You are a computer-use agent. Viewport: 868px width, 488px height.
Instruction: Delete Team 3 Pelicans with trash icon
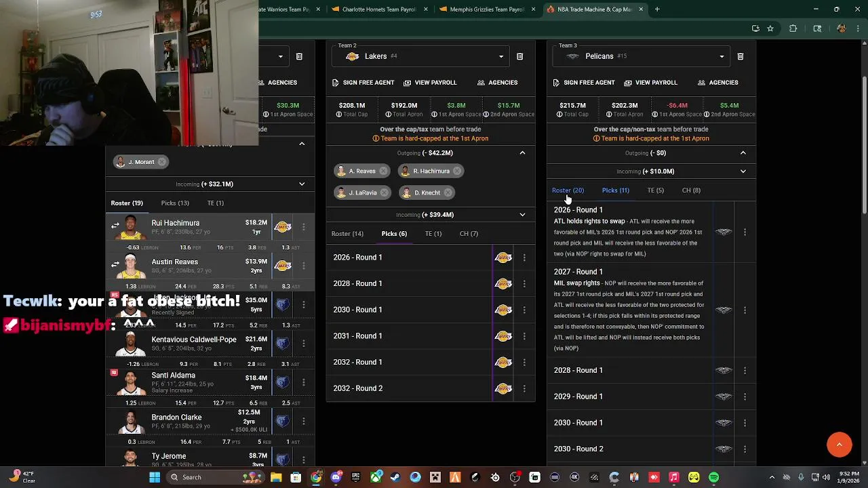point(741,56)
